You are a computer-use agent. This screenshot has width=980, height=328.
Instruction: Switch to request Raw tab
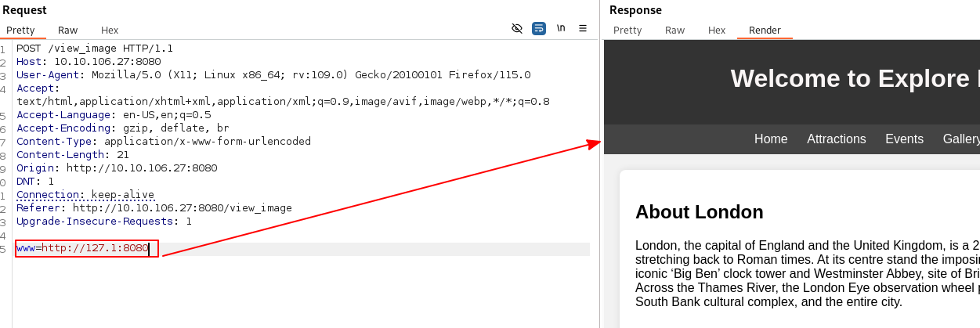[x=68, y=31]
